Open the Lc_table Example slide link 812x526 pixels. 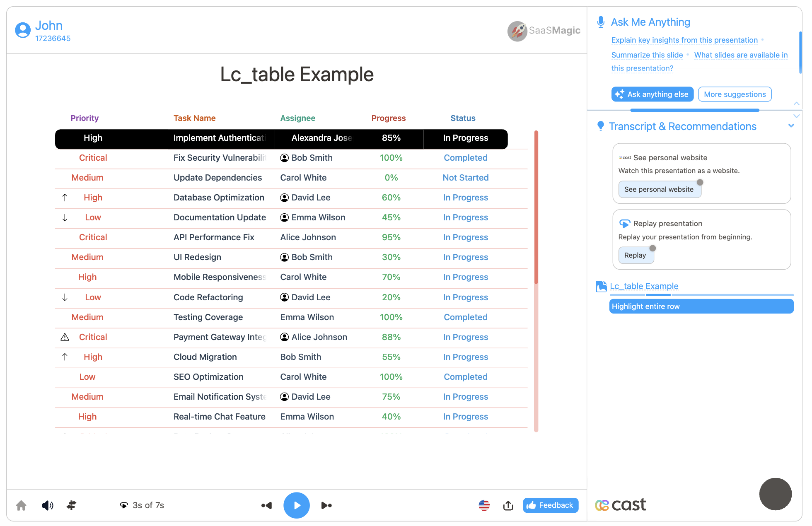tap(644, 286)
